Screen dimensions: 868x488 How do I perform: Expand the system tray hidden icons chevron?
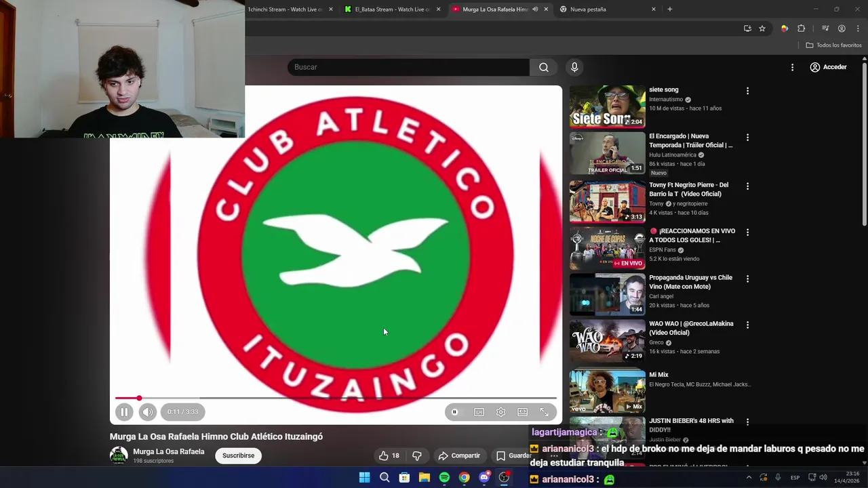[749, 477]
